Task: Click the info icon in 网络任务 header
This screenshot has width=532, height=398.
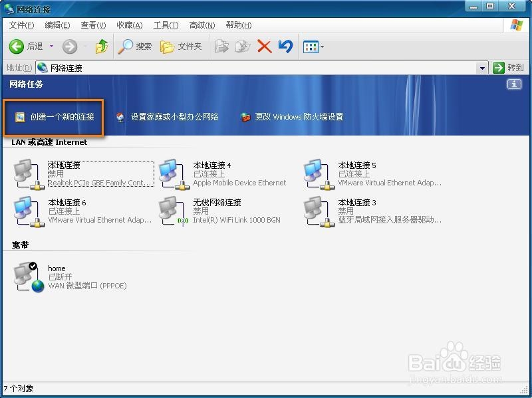Action: pos(514,84)
